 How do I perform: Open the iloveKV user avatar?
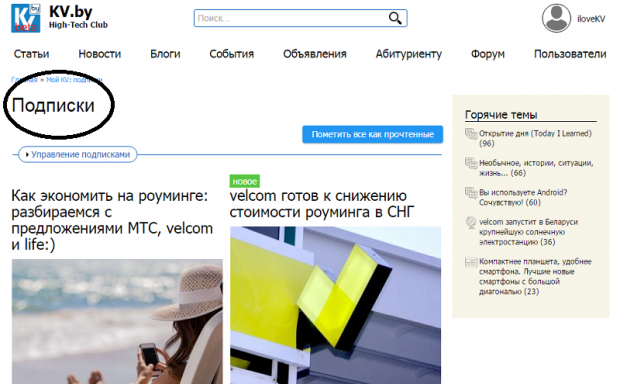556,18
